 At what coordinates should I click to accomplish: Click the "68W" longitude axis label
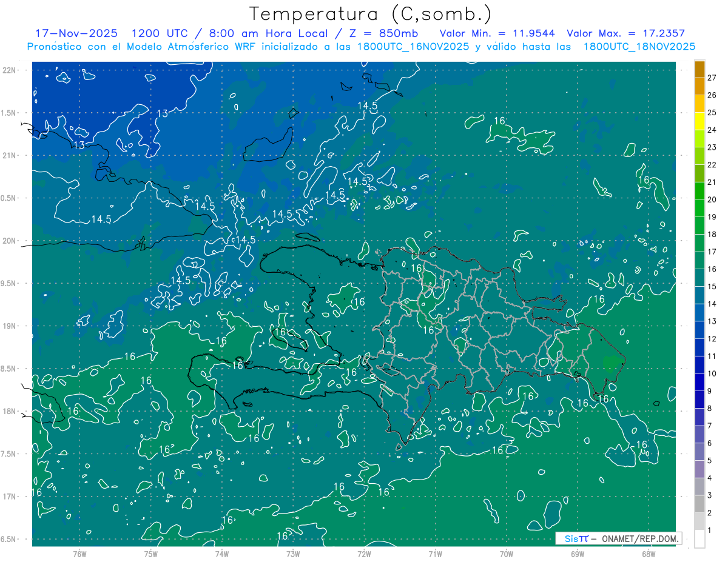click(649, 554)
